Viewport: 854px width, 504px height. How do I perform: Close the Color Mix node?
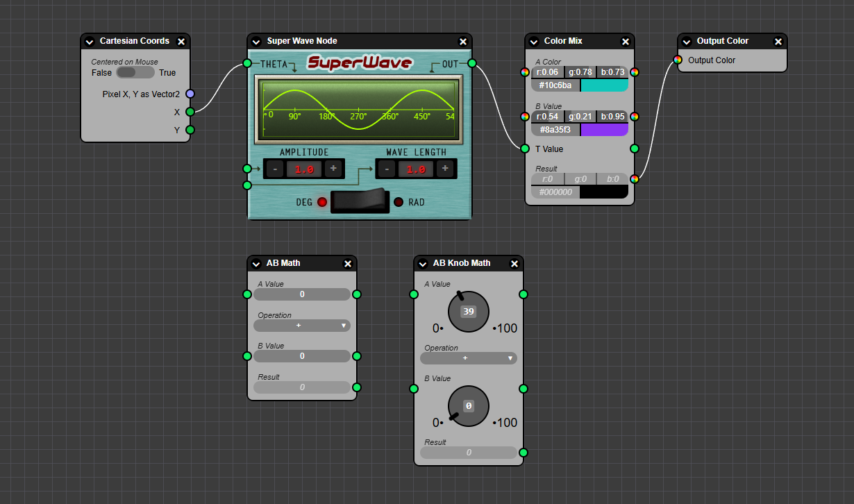point(626,42)
